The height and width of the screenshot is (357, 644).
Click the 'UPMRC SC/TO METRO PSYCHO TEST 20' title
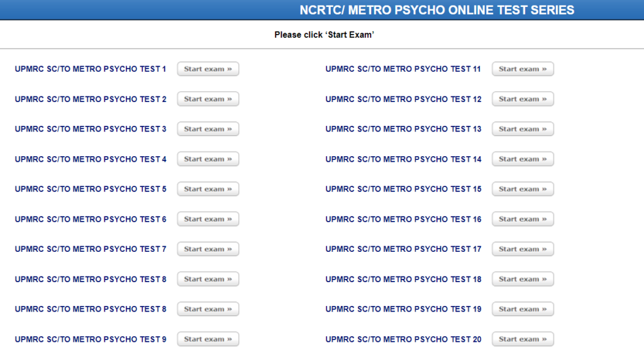tap(403, 339)
